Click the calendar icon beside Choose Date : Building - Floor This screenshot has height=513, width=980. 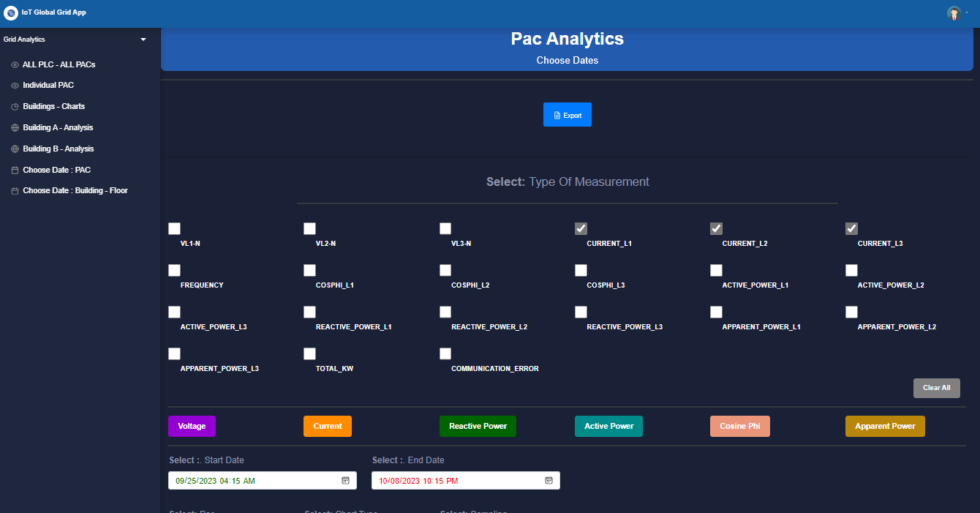[15, 191]
